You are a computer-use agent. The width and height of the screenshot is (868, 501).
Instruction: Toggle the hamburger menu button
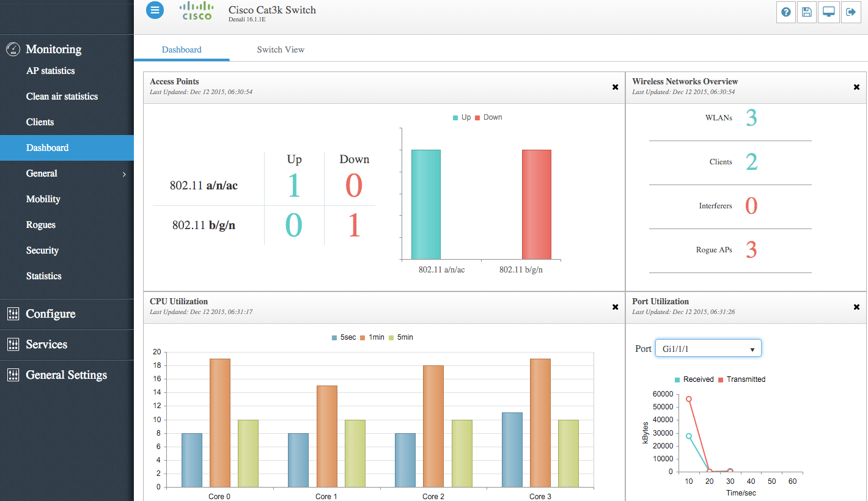pos(155,10)
